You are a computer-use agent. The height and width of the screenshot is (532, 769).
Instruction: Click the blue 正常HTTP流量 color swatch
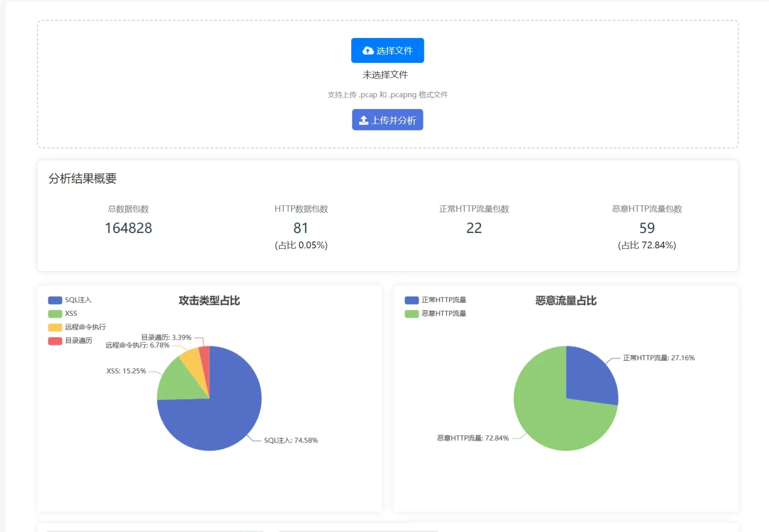[411, 299]
